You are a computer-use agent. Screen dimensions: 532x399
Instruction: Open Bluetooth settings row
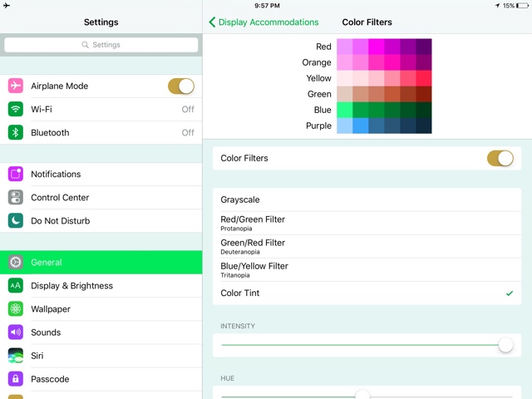101,133
